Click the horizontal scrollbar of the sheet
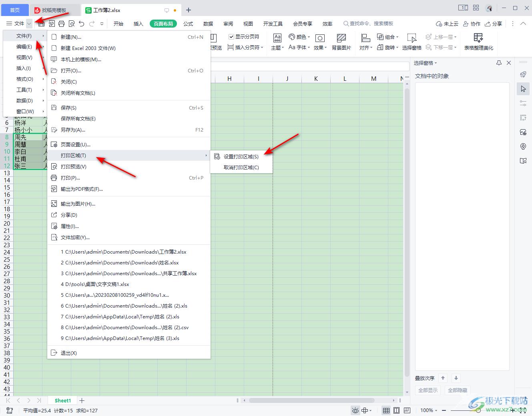532x416 pixels. tap(312, 400)
